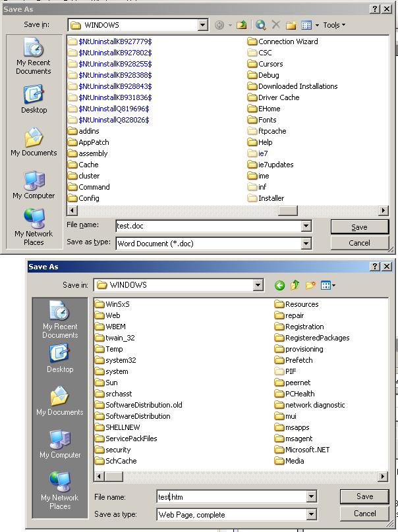398x532 pixels.
Task: Select My Recent Documents in top dialog sidebar
Action: (x=34, y=56)
